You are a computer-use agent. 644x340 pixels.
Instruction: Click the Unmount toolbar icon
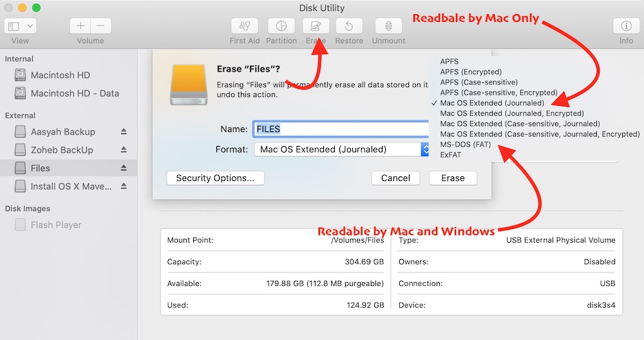coord(388,26)
